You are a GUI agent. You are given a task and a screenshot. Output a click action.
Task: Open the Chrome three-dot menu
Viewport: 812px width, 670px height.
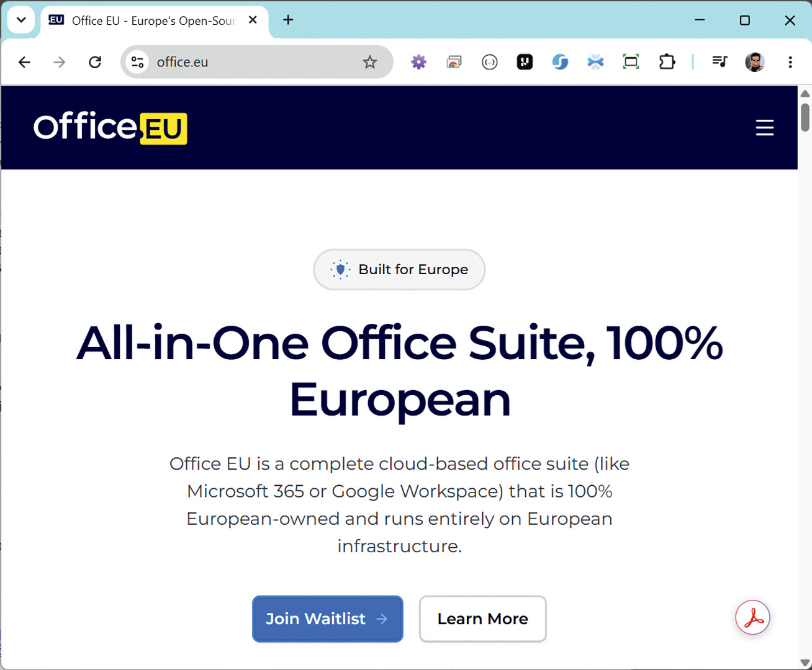tap(790, 62)
